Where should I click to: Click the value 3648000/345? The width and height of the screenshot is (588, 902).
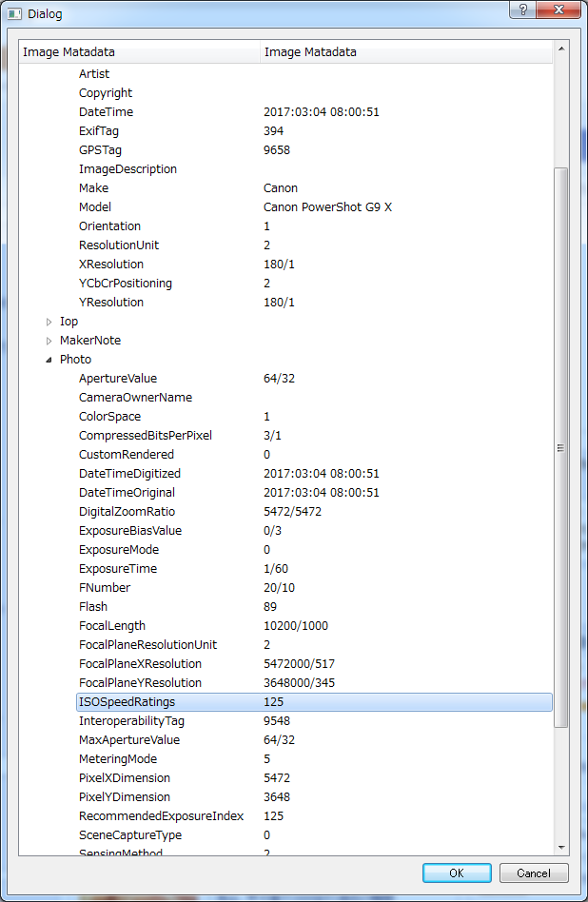tap(299, 682)
